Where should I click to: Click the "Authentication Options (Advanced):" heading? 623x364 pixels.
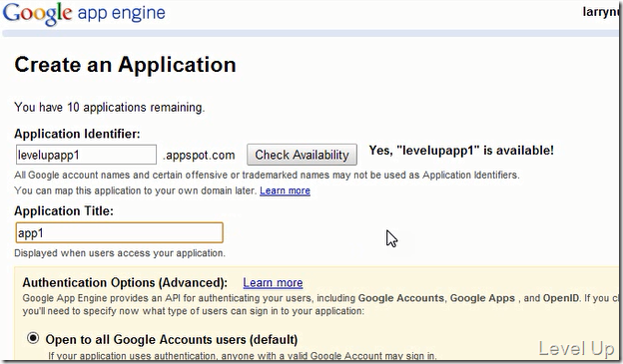click(x=125, y=282)
